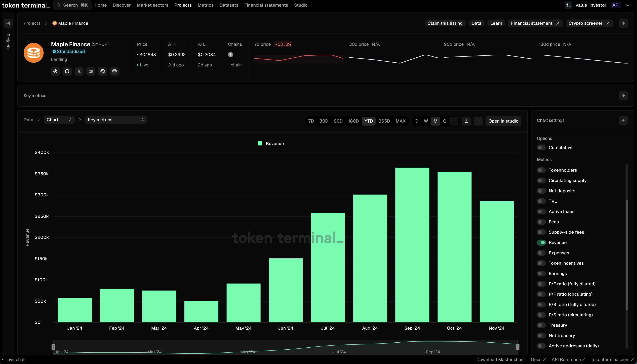Image resolution: width=637 pixels, height=364 pixels.
Task: Click the gavel governance icon
Action: (x=55, y=71)
